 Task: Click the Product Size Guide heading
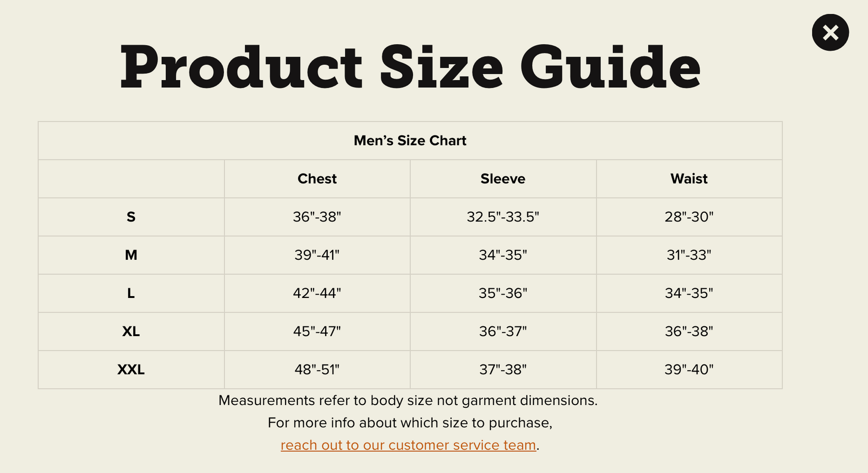coord(410,67)
